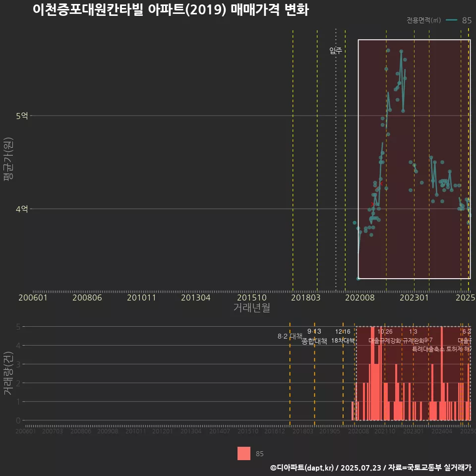Click 200806 on the price chart x-axis
The height and width of the screenshot is (476, 476).
tap(87, 297)
